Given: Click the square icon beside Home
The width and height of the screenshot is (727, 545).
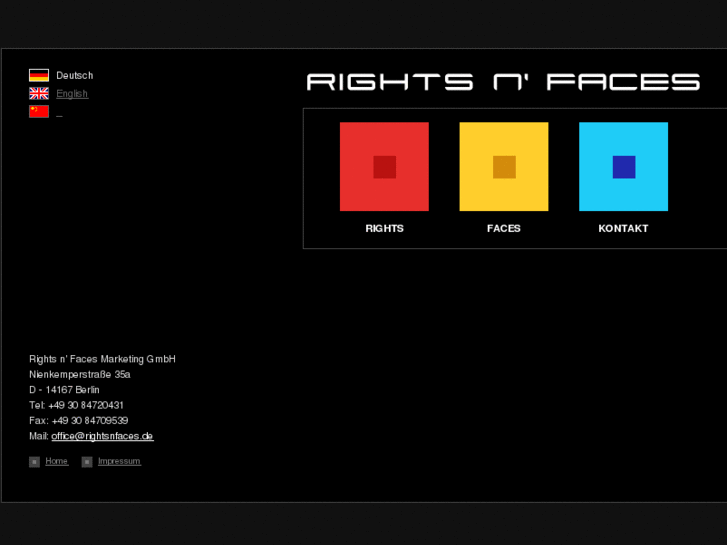Looking at the screenshot, I should pos(34,462).
